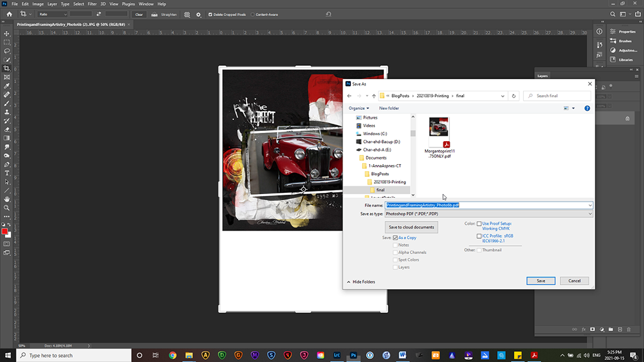The image size is (644, 362).
Task: Open the Organize dropdown
Action: [358, 109]
